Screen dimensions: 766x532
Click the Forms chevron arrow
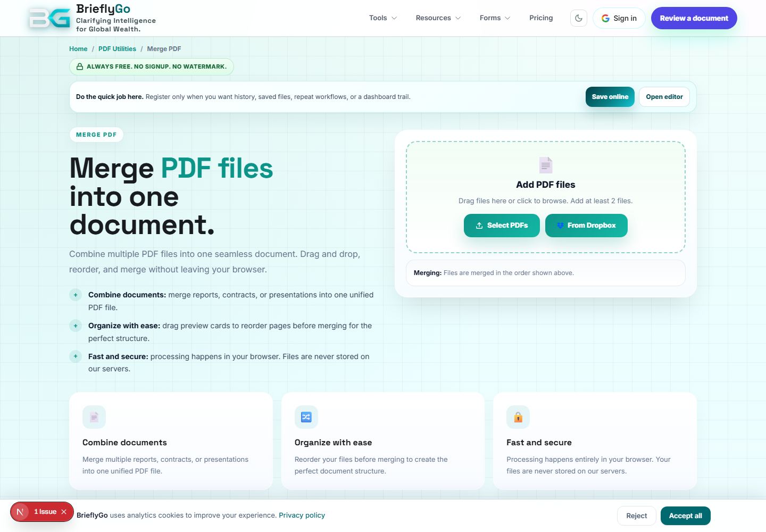click(507, 18)
